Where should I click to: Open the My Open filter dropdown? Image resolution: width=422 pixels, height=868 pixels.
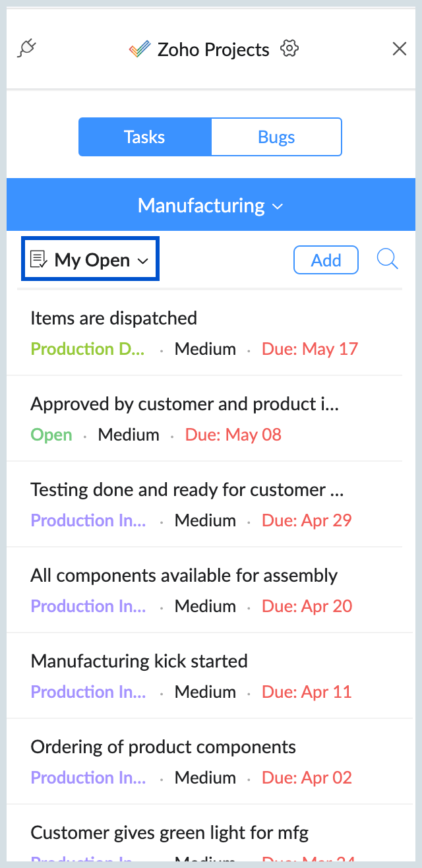click(91, 260)
